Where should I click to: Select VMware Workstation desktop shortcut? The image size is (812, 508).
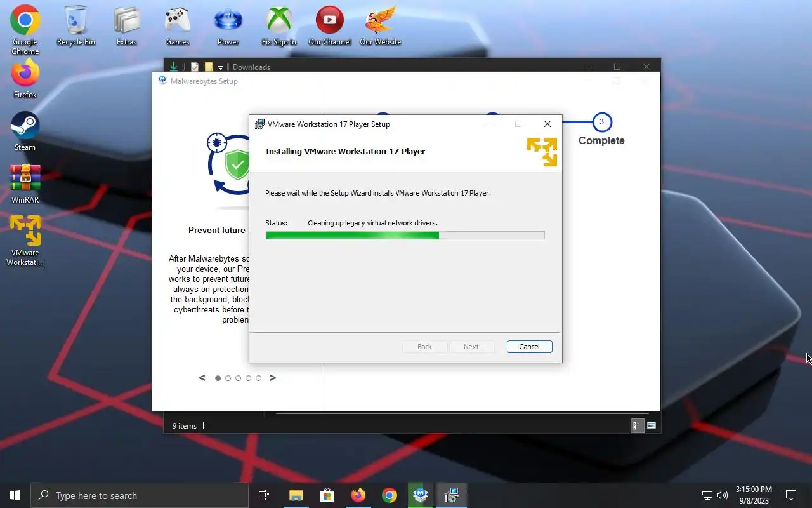click(25, 241)
